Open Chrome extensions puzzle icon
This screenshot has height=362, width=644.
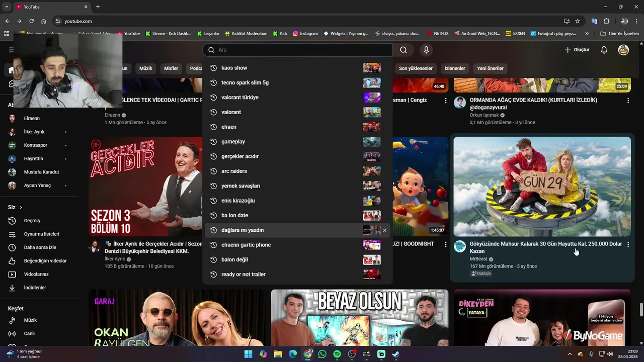607,21
